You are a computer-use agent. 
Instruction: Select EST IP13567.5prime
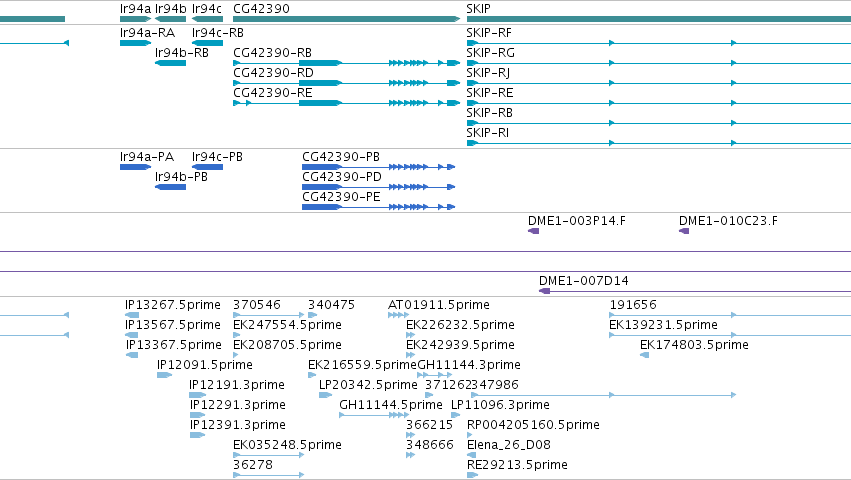tap(131, 335)
